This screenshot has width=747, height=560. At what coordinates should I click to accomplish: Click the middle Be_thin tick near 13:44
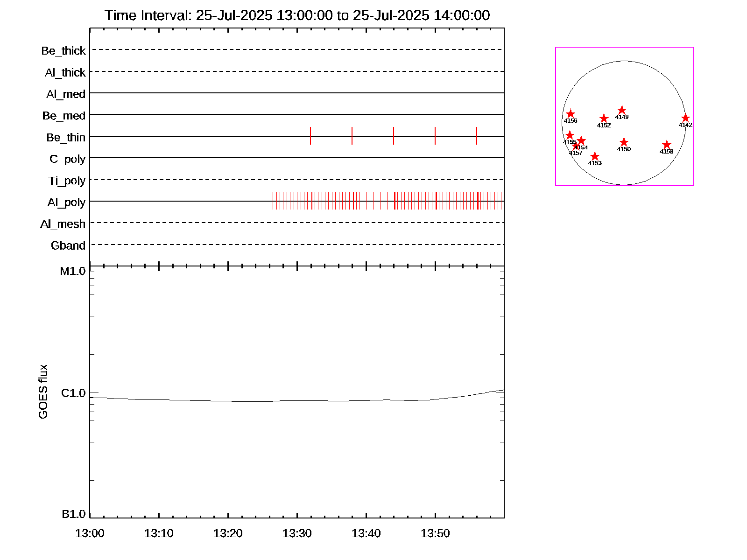tap(394, 136)
